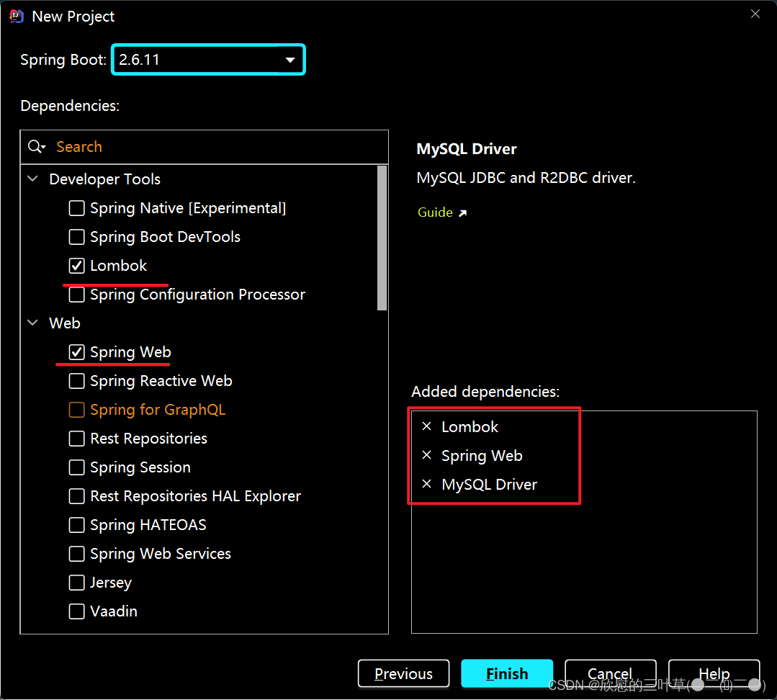Collapse the Web group

[33, 323]
